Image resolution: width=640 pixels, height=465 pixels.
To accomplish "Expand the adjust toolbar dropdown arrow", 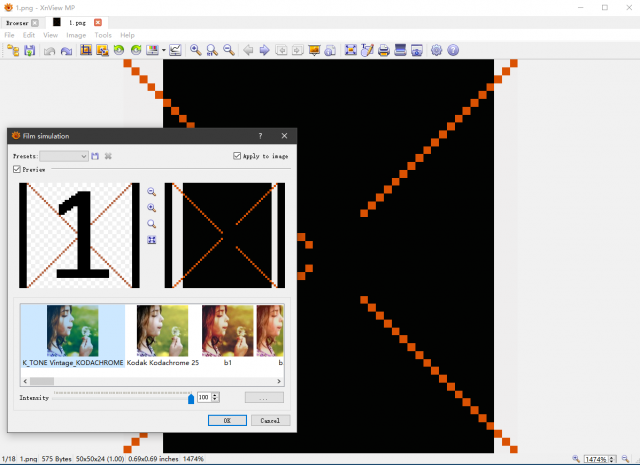I will coord(164,50).
